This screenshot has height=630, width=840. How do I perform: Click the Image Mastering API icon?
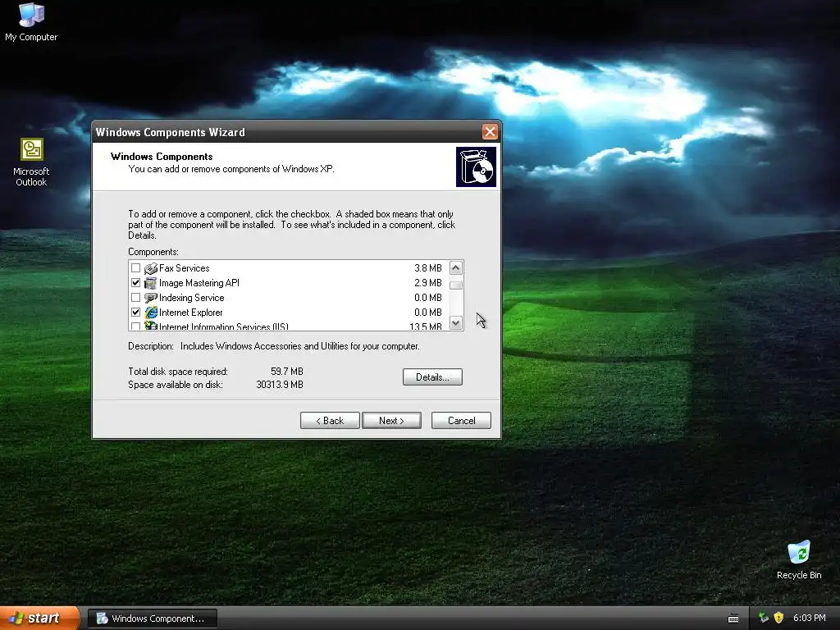pyautogui.click(x=151, y=283)
